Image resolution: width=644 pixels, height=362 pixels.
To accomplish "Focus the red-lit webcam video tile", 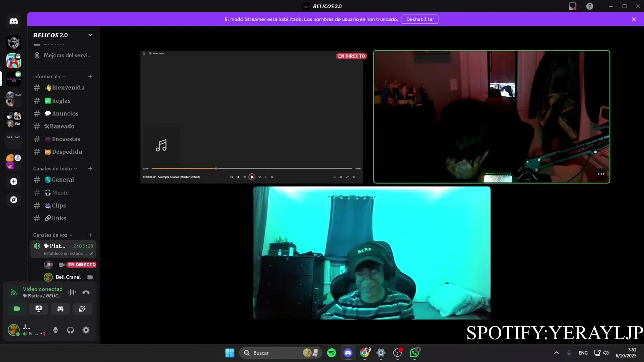I will 492,117.
